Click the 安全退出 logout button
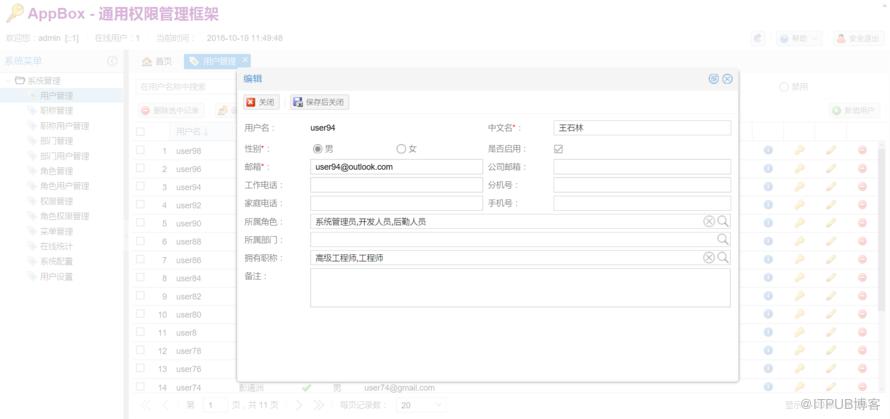 tap(858, 38)
